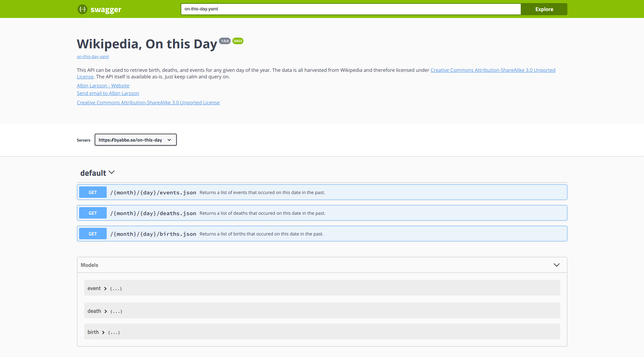The height and width of the screenshot is (357, 644).
Task: Click the GET badge for births.json
Action: pyautogui.click(x=93, y=234)
